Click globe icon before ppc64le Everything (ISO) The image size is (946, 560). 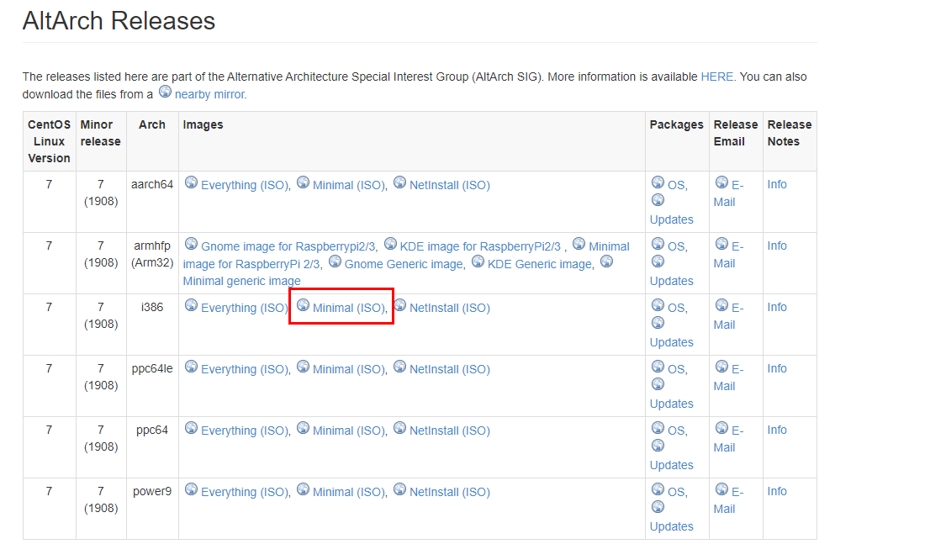pyautogui.click(x=191, y=367)
